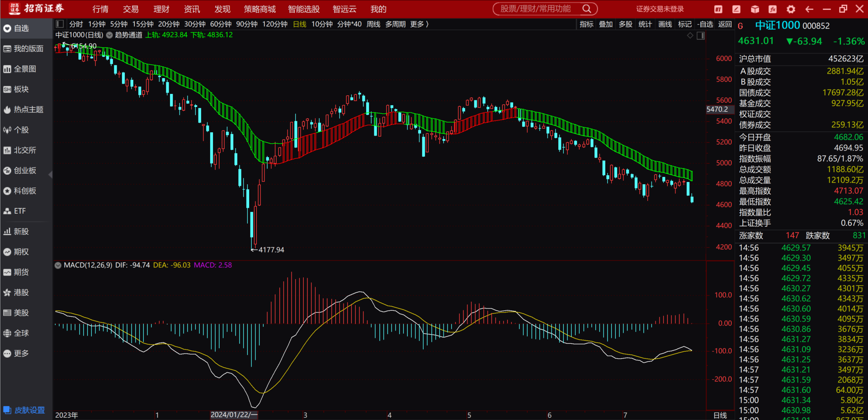Open 智能选股 menu
This screenshot has width=868, height=420.
tap(304, 9)
